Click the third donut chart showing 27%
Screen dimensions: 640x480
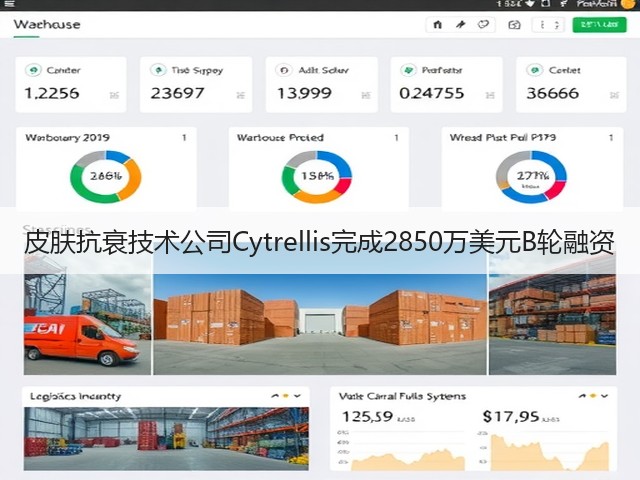click(531, 176)
